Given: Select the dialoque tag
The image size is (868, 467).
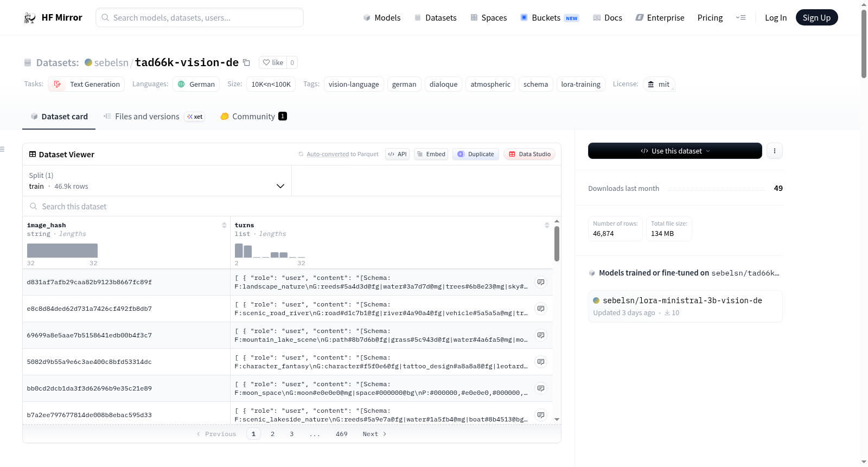Looking at the screenshot, I should pyautogui.click(x=444, y=84).
